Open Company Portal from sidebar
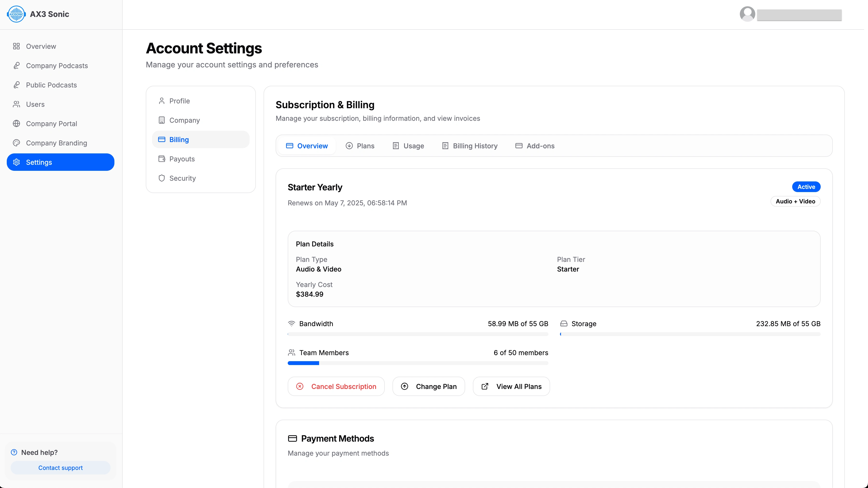This screenshot has width=868, height=488. 61,123
